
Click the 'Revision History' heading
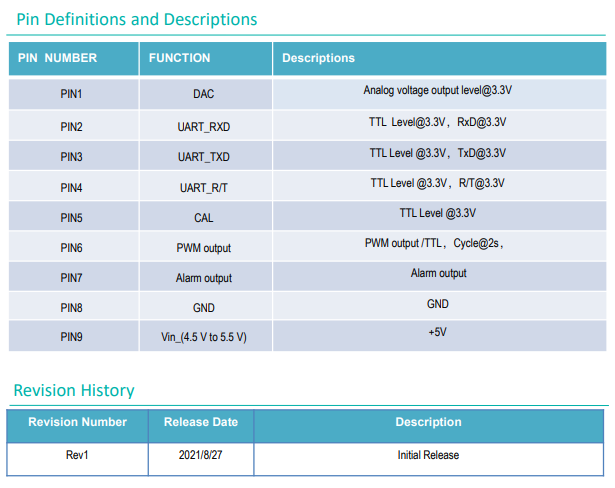[74, 390]
